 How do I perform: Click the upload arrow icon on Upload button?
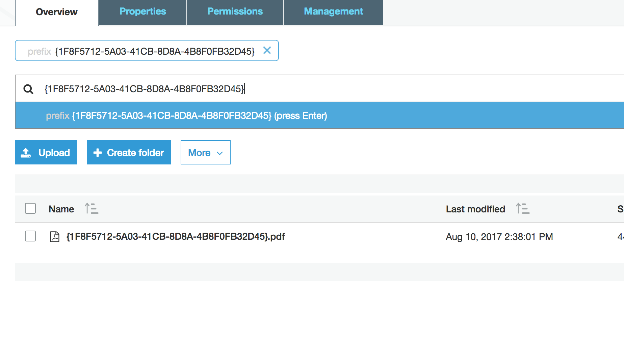click(26, 152)
